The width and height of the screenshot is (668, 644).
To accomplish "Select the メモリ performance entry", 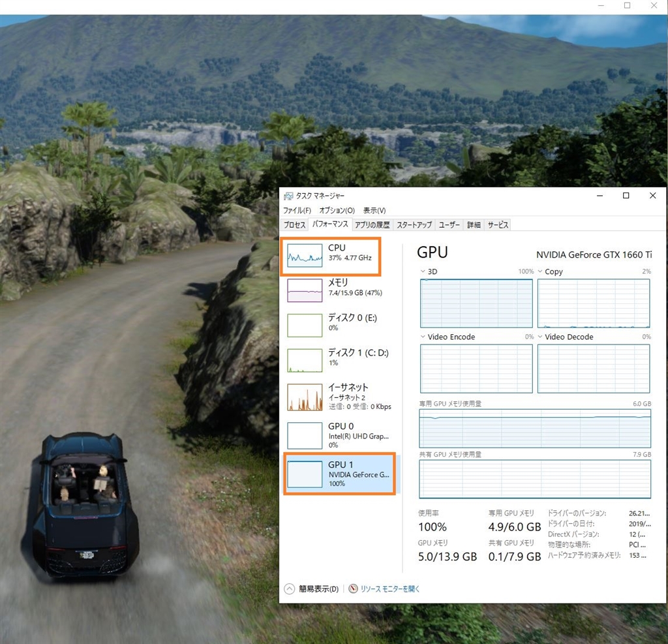I will click(340, 290).
